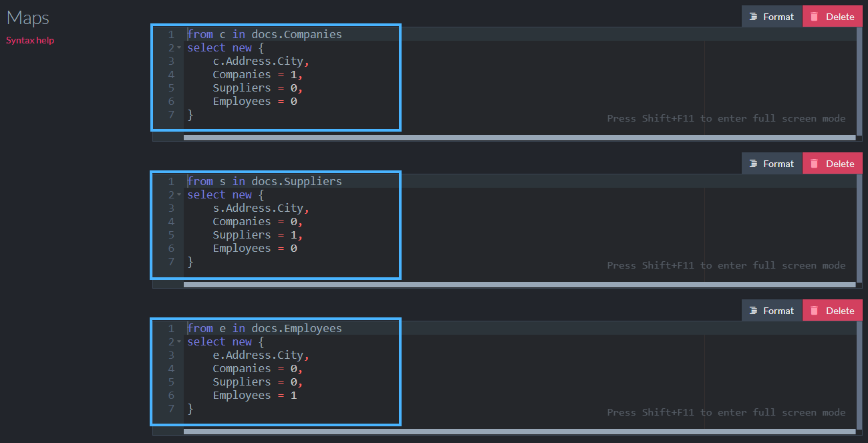Delete the docs.Companies map
This screenshot has height=443, width=868.
pyautogui.click(x=833, y=17)
